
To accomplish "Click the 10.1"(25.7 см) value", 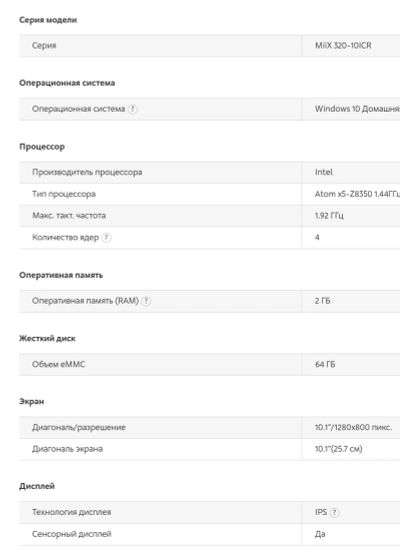I will click(x=338, y=449).
